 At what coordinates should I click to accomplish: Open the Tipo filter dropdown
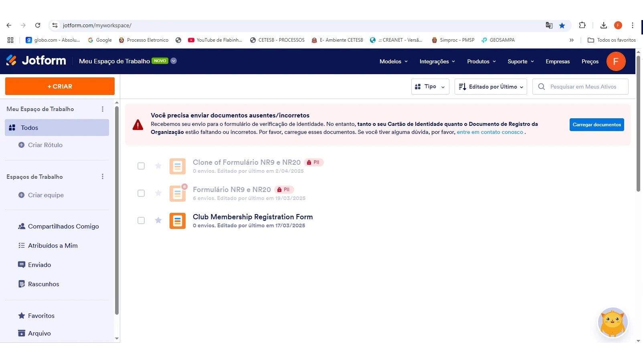pyautogui.click(x=430, y=87)
